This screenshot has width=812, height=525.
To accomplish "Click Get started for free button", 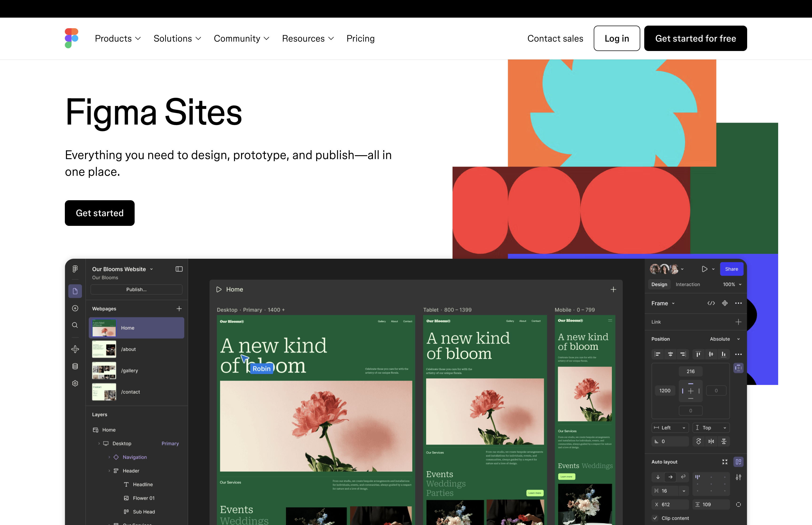I will point(695,38).
